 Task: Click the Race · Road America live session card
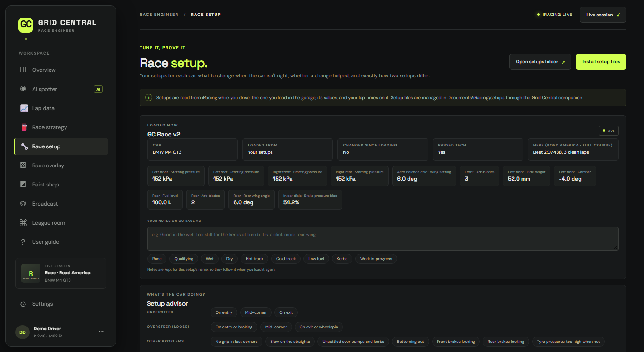(61, 273)
